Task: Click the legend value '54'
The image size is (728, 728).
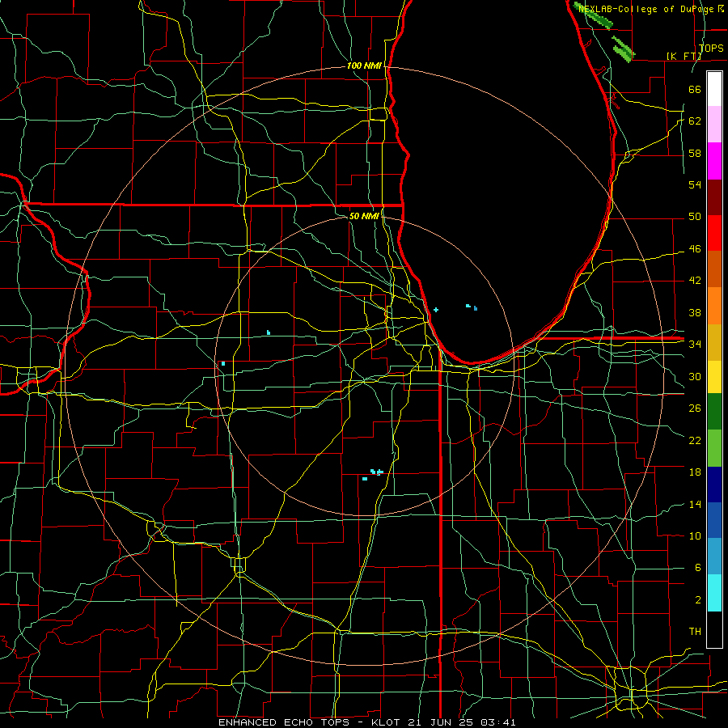Action: (x=695, y=184)
